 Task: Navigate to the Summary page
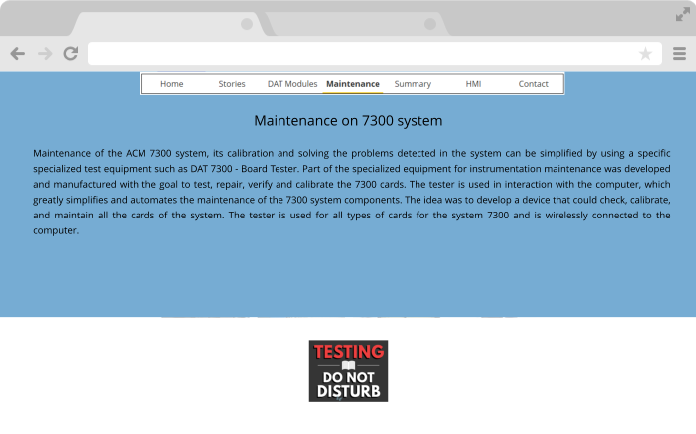point(413,84)
